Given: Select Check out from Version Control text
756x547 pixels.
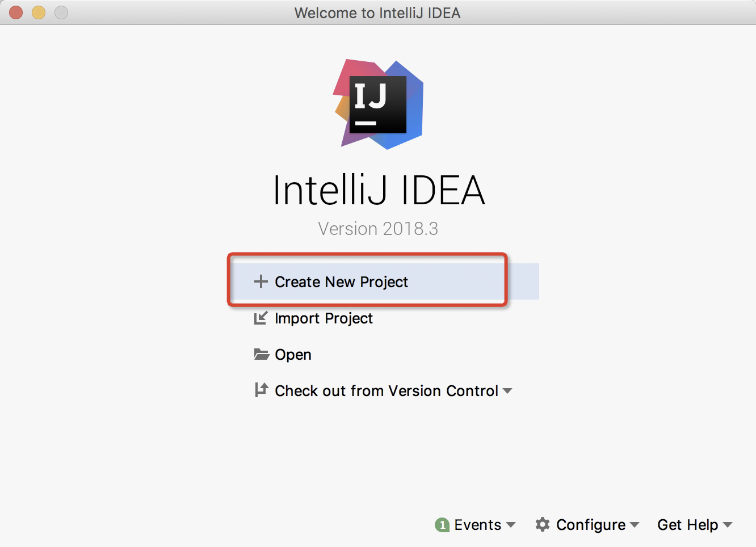Looking at the screenshot, I should [387, 391].
